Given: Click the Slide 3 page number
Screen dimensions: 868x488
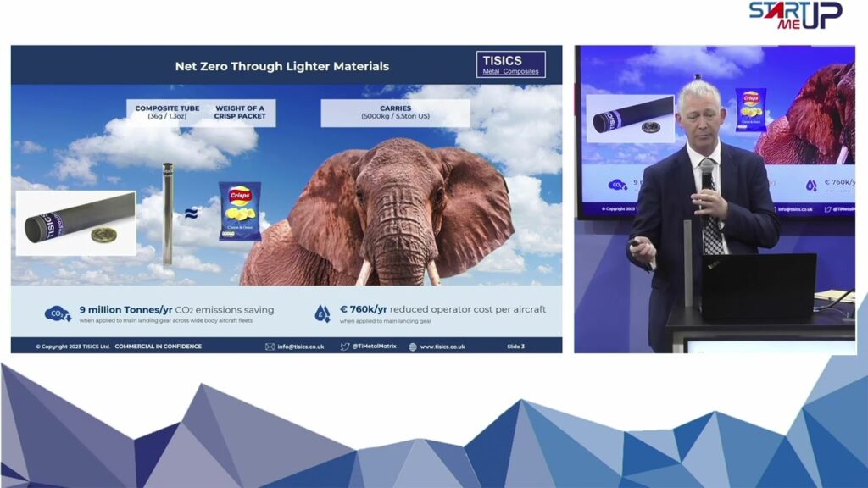Looking at the screenshot, I should [515, 347].
